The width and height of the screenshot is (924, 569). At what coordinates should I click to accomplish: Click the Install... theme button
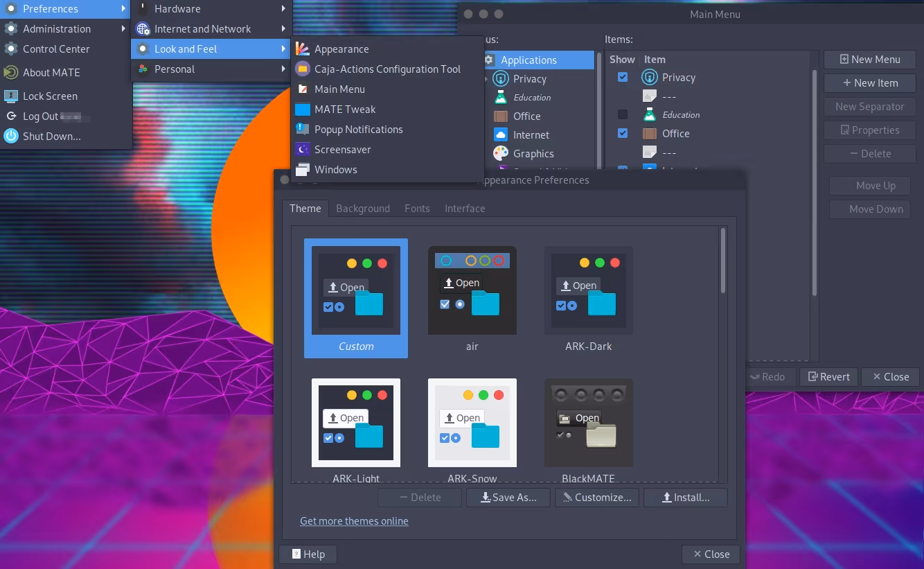click(x=686, y=498)
